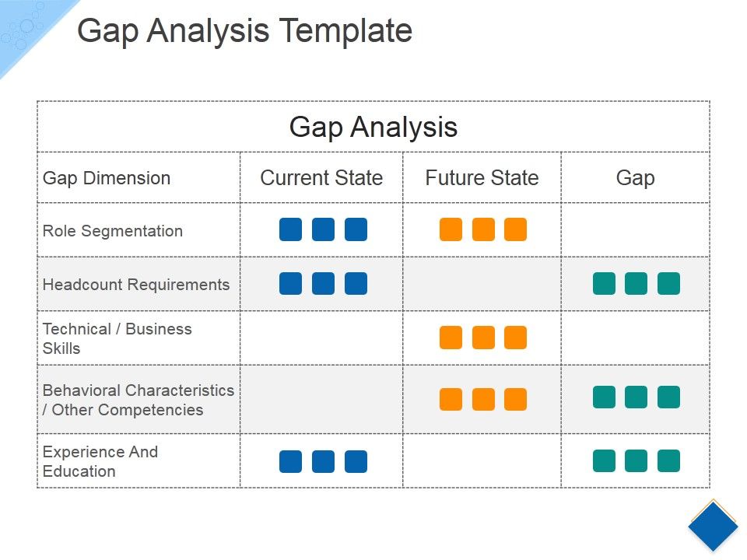747x560 pixels.
Task: Select the Headcount Requirements row label
Action: (x=136, y=285)
